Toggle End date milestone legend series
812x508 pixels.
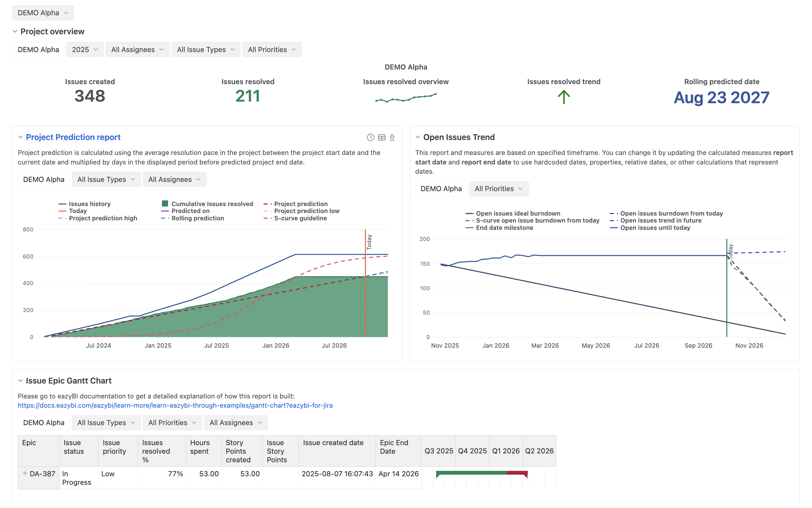click(499, 228)
